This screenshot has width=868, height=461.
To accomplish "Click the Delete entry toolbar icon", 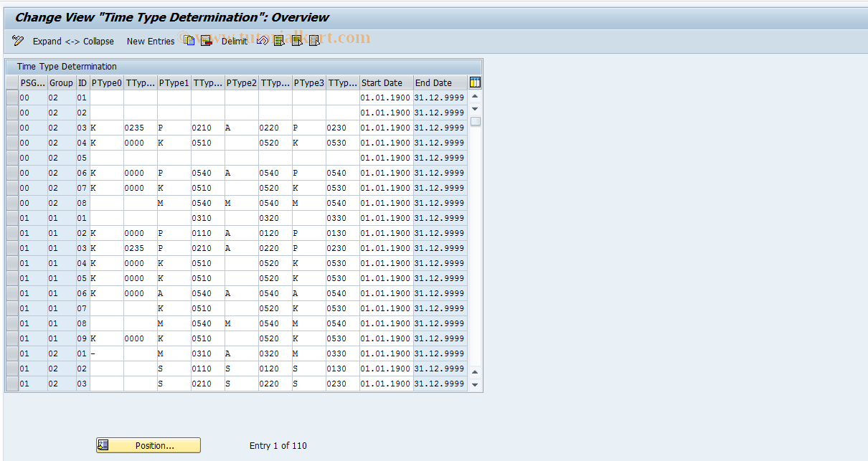I will [x=206, y=41].
